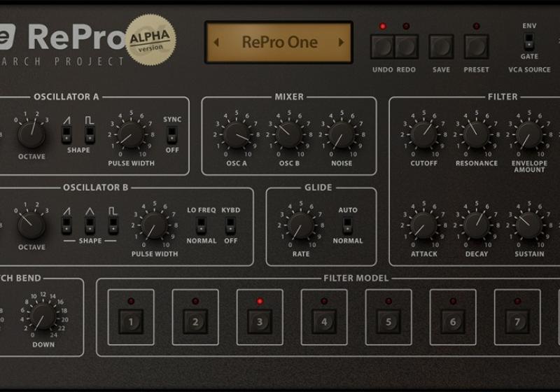Toggle Oscillator B pulse shape switch
560x392 pixels.
pos(113,225)
